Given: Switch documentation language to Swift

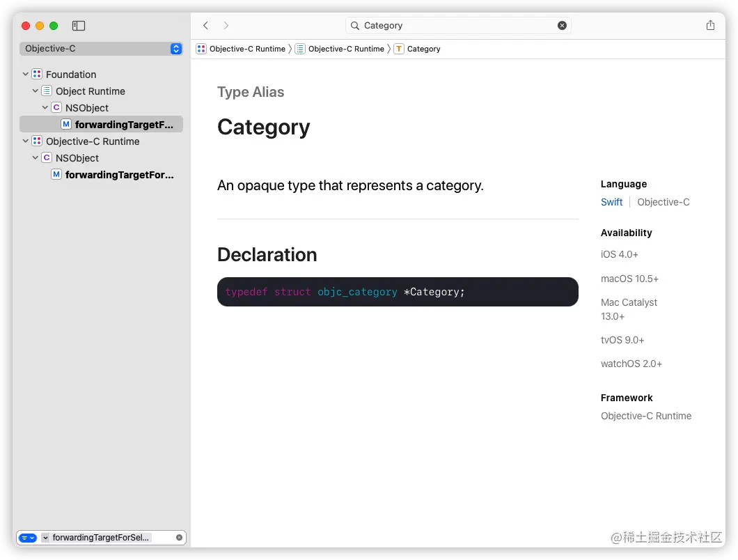Looking at the screenshot, I should pyautogui.click(x=611, y=202).
